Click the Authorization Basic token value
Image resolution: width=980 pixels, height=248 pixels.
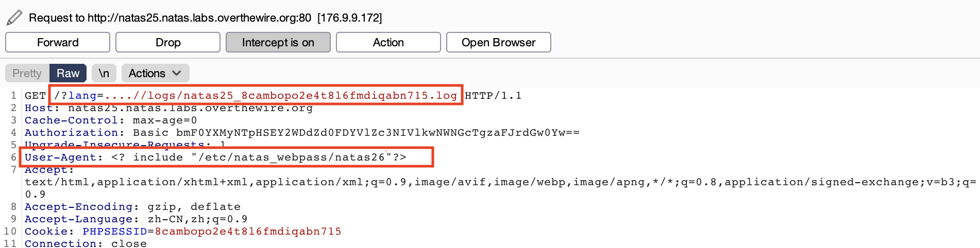point(378,133)
